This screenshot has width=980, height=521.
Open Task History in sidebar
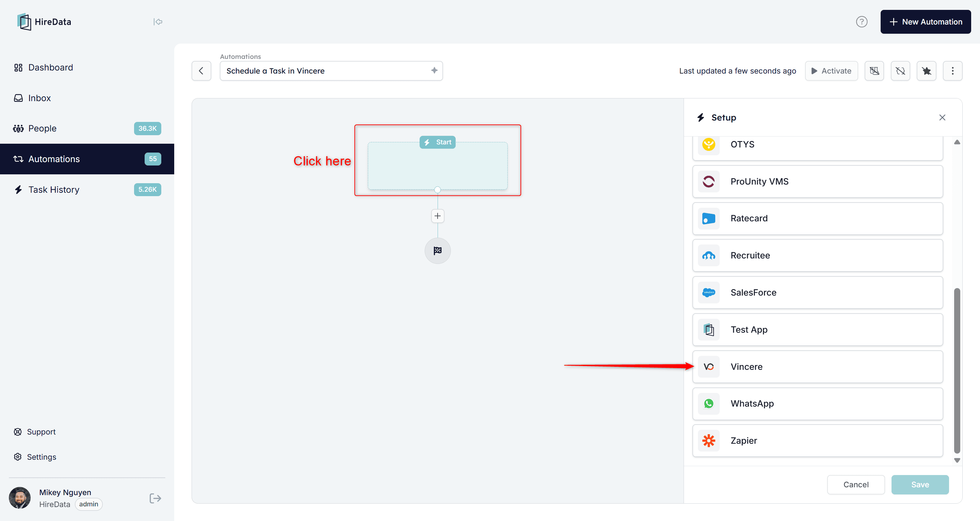point(87,189)
